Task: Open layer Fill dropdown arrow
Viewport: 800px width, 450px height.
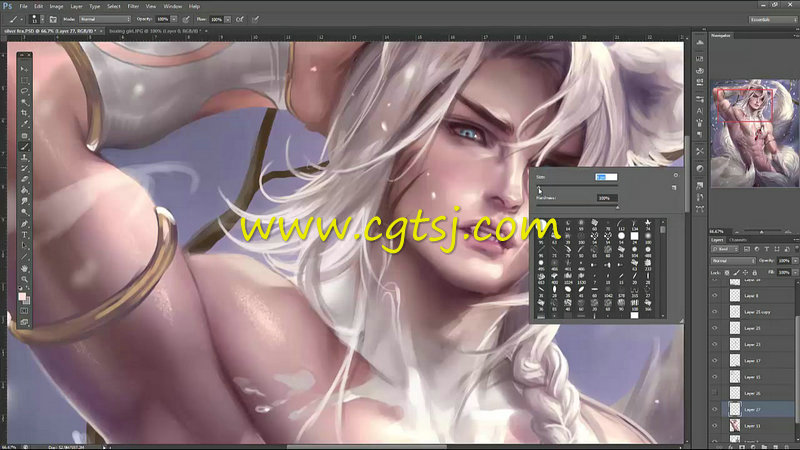Action: (x=795, y=273)
